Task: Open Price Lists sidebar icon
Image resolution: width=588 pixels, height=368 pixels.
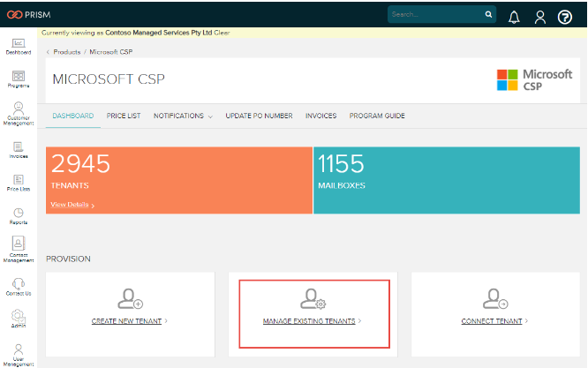Action: point(18,182)
